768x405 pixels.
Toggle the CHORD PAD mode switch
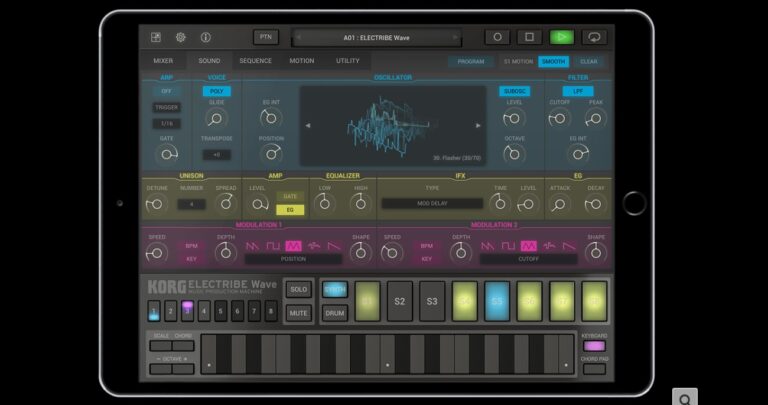pyautogui.click(x=594, y=369)
